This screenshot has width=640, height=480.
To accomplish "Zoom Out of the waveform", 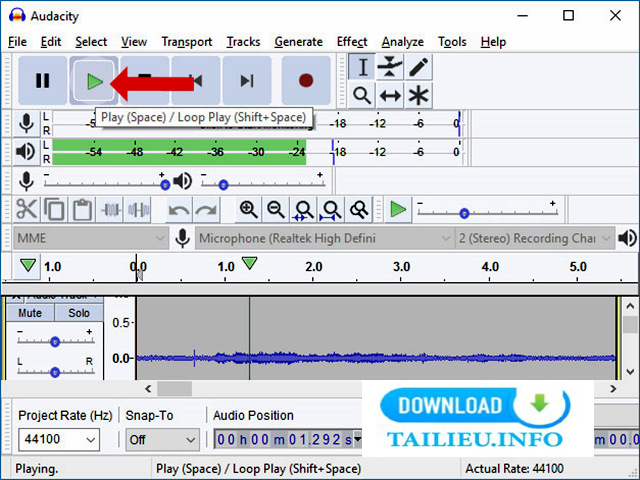I will 276,210.
